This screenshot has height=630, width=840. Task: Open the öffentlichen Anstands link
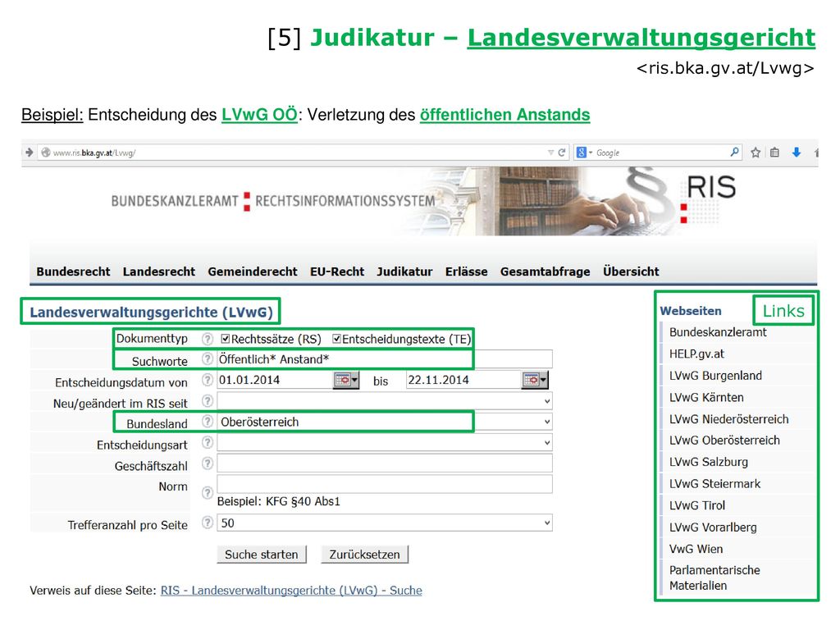504,115
